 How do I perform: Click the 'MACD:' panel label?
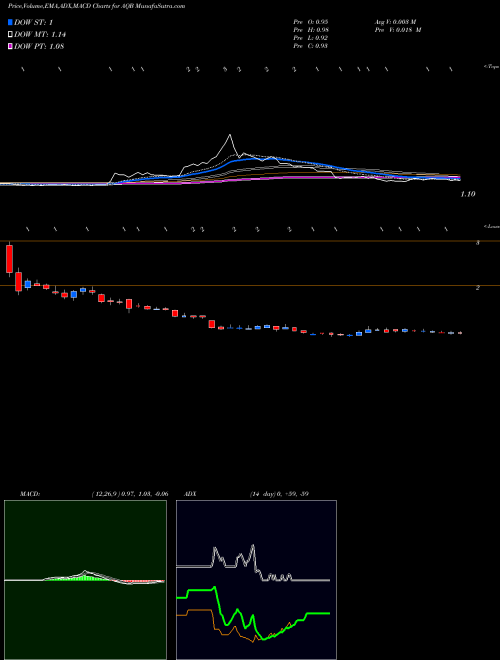tap(29, 494)
